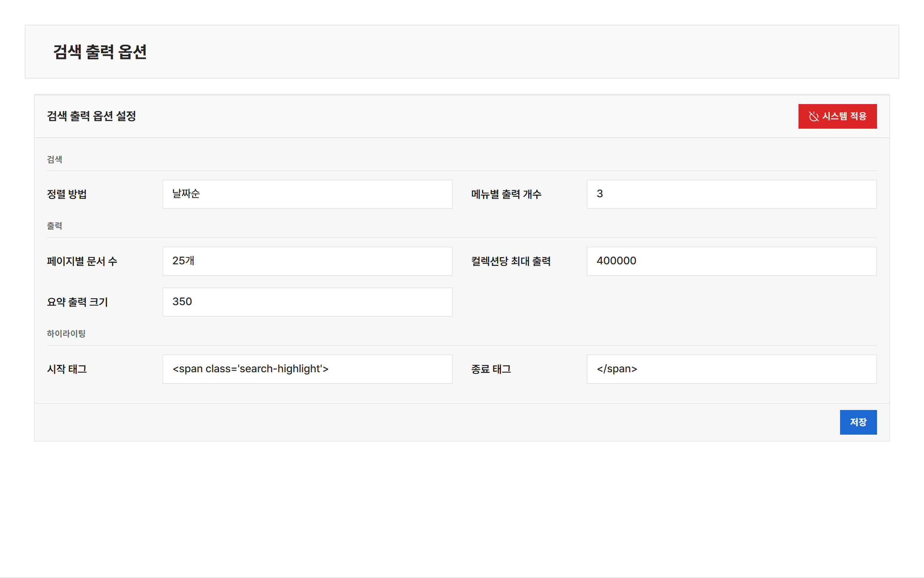924x578 pixels.
Task: Click the 시작 태그 label
Action: click(67, 369)
